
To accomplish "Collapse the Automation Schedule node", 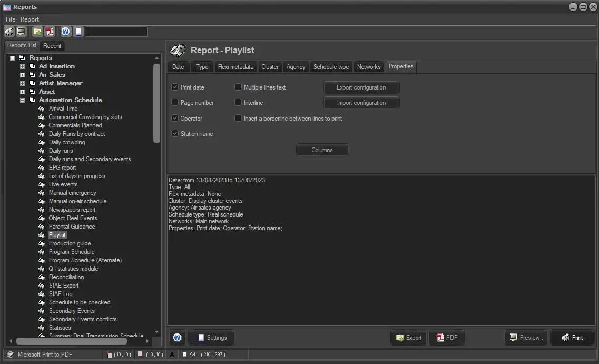I will (23, 100).
